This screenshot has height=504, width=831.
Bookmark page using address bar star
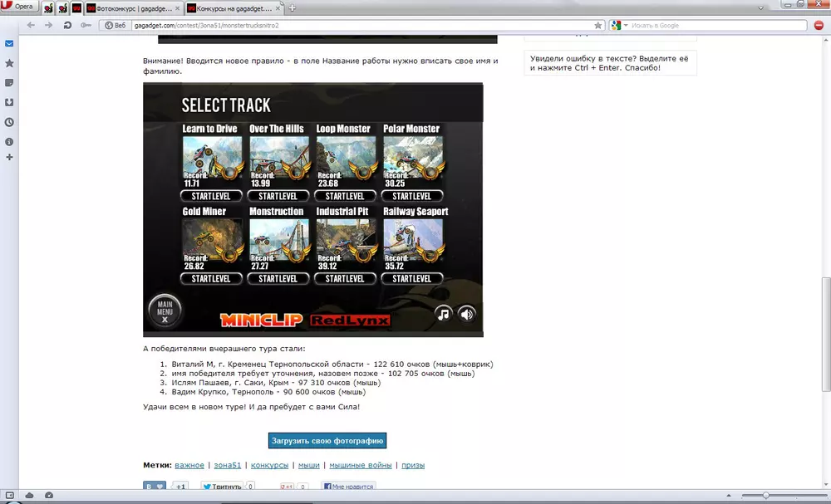coord(597,26)
